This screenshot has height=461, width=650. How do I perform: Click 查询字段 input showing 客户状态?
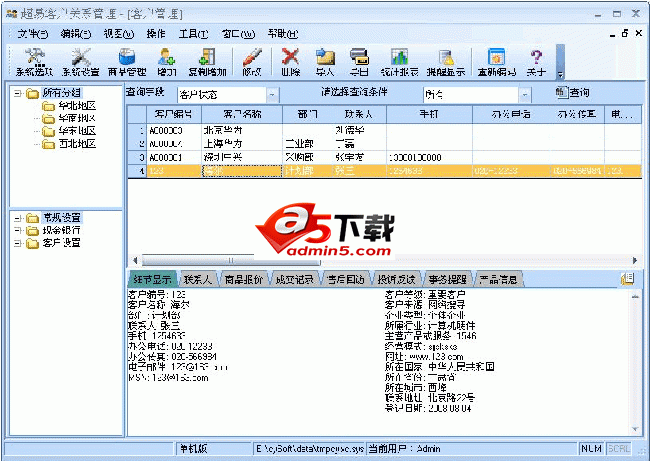[x=222, y=95]
